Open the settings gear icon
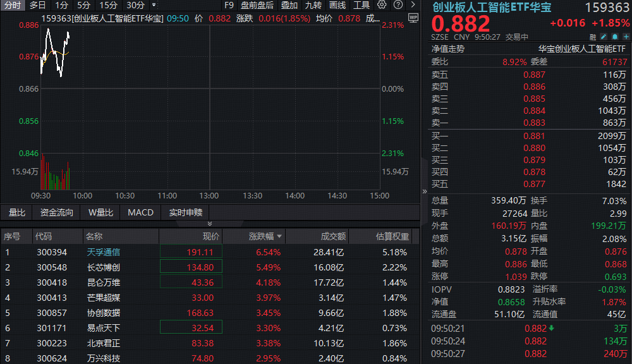The width and height of the screenshot is (632, 364). [x=382, y=5]
